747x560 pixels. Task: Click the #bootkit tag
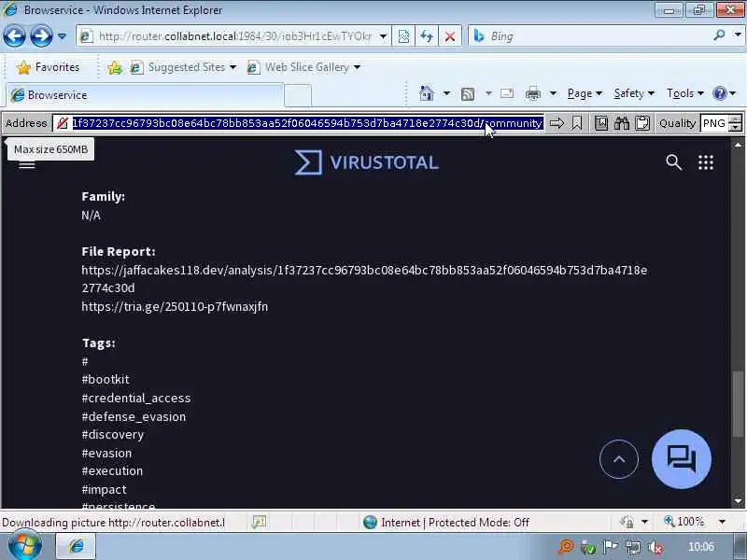[106, 380]
